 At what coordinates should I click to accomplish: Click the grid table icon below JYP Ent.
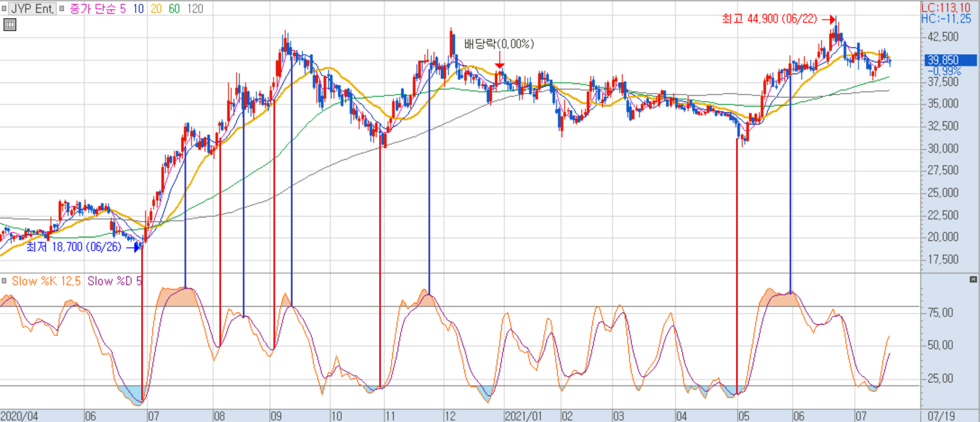click(x=10, y=25)
